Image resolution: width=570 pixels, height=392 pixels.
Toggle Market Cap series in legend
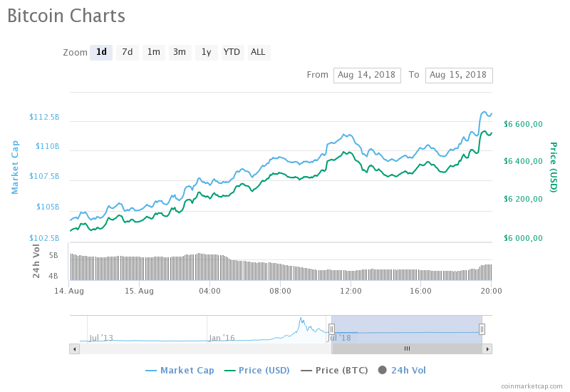coord(180,370)
